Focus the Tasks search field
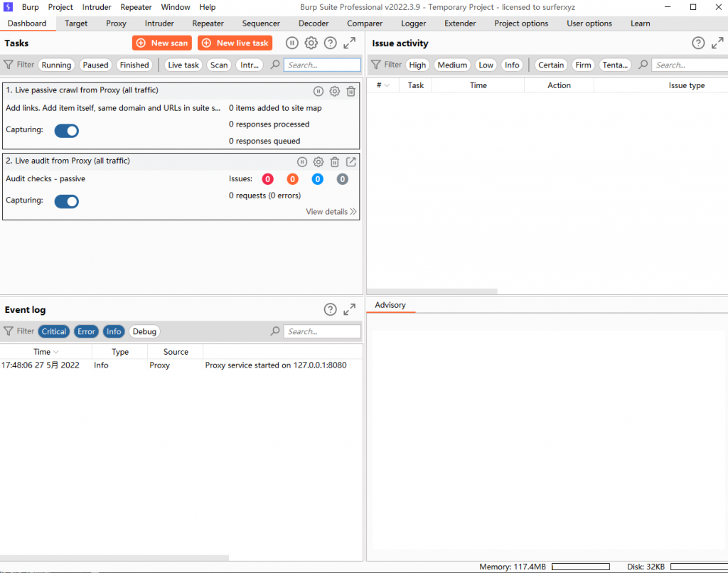Image resolution: width=728 pixels, height=573 pixels. point(322,65)
